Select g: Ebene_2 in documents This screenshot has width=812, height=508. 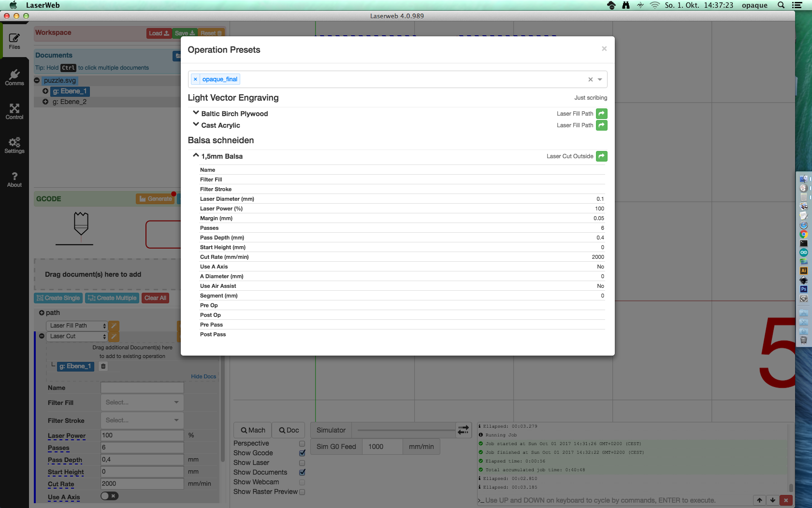(70, 102)
